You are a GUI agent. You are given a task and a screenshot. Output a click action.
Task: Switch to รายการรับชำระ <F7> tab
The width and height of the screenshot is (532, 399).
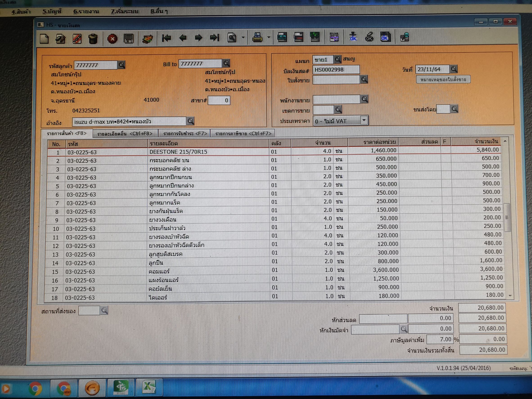coord(185,133)
